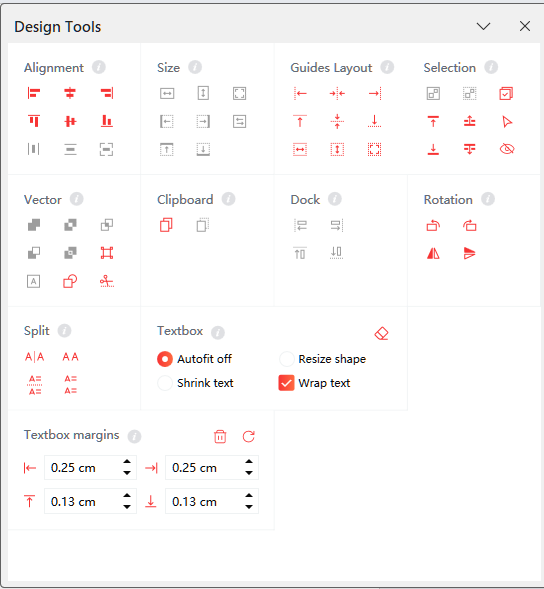Collapse Design Tools panel with chevron
Screen dimensions: 544x589
(x=484, y=26)
